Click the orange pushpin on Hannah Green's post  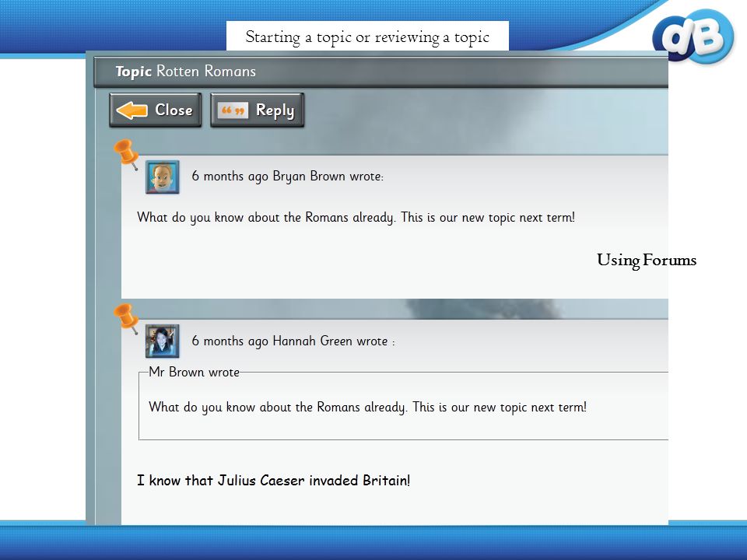[x=127, y=319]
